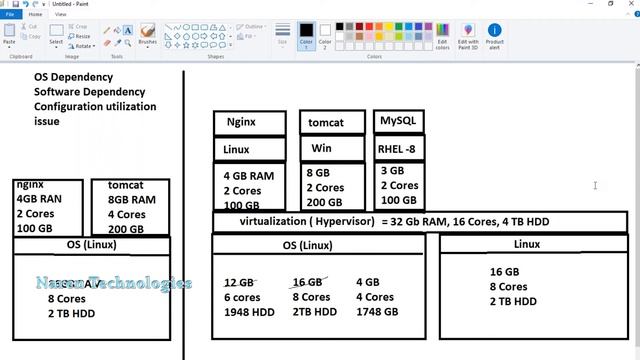Pick the red color swatch
Image resolution: width=640 pixels, height=360 pixels.
[x=369, y=27]
